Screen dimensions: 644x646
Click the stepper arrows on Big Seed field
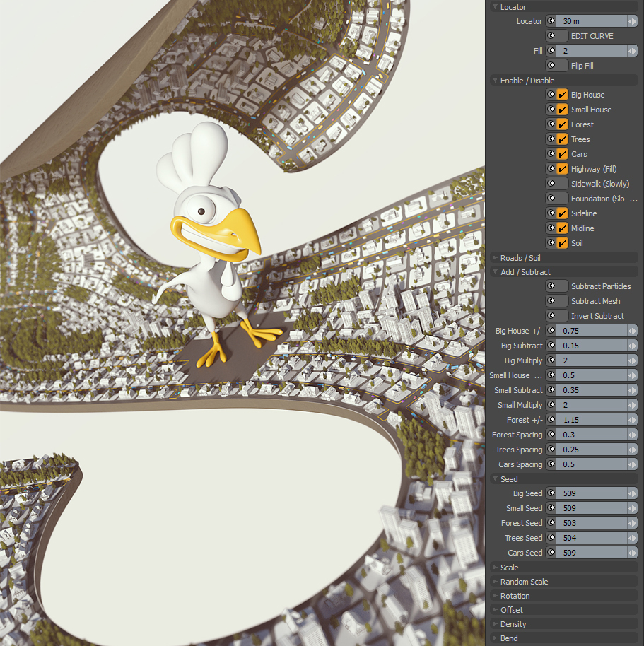click(633, 493)
